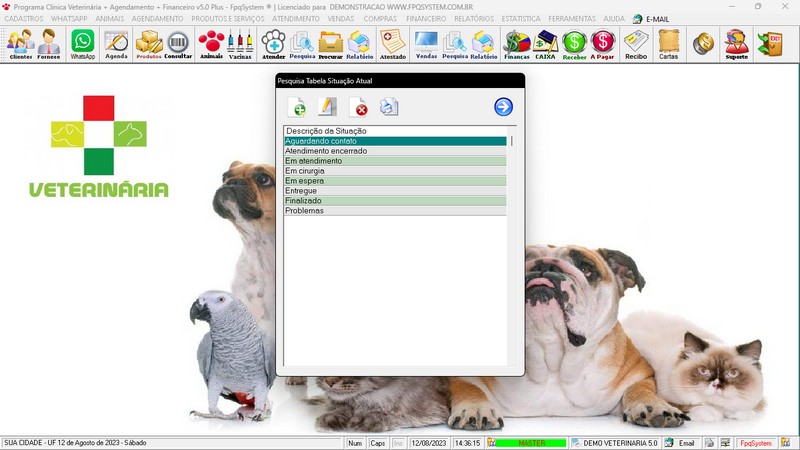This screenshot has height=450, width=800.
Task: Open Relatório icon next to Finanças
Action: point(483,44)
